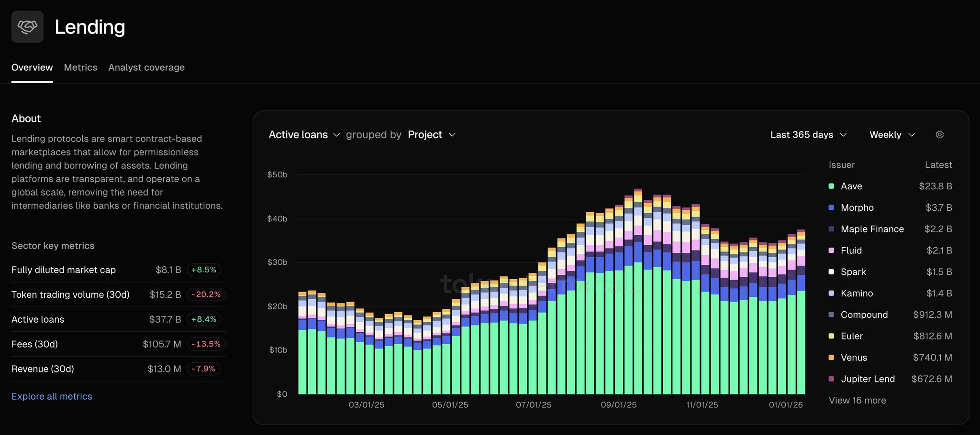
Task: Click the Venus legend marker icon
Action: (x=831, y=358)
